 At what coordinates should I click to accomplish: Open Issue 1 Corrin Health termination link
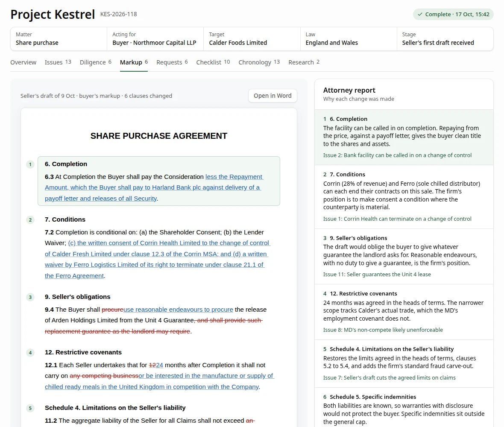tap(397, 219)
